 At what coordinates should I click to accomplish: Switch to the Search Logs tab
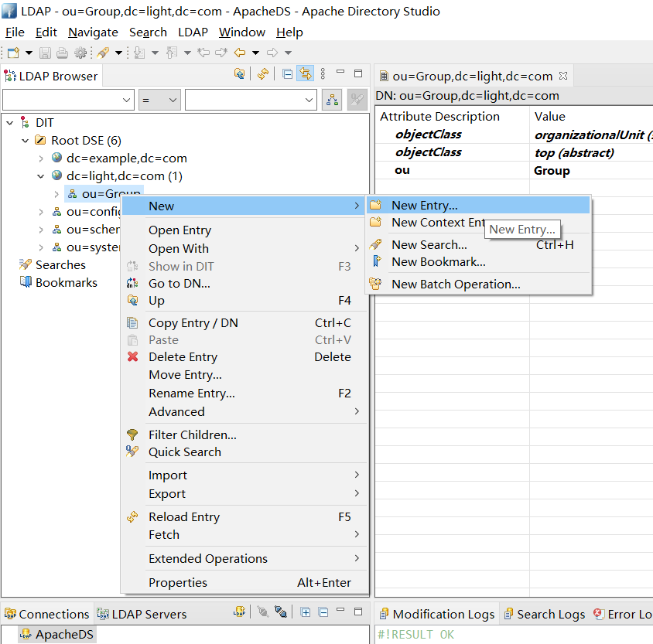click(x=545, y=614)
